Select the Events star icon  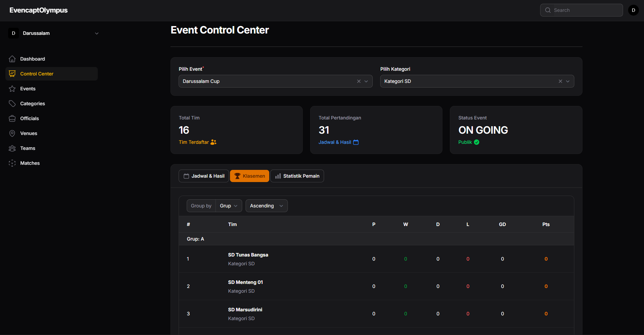click(x=12, y=88)
